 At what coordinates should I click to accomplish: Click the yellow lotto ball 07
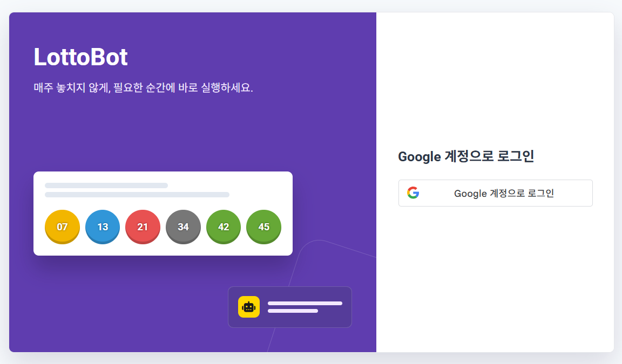62,227
